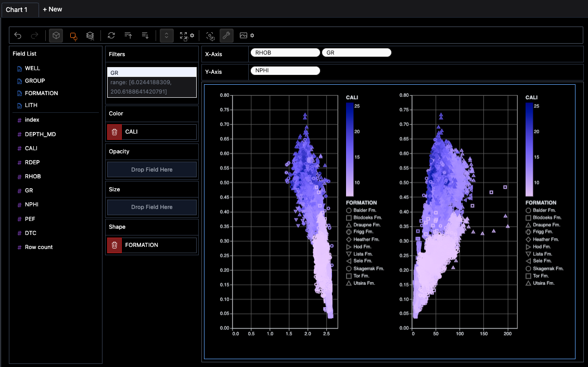Open the mark type selector icon

point(73,35)
